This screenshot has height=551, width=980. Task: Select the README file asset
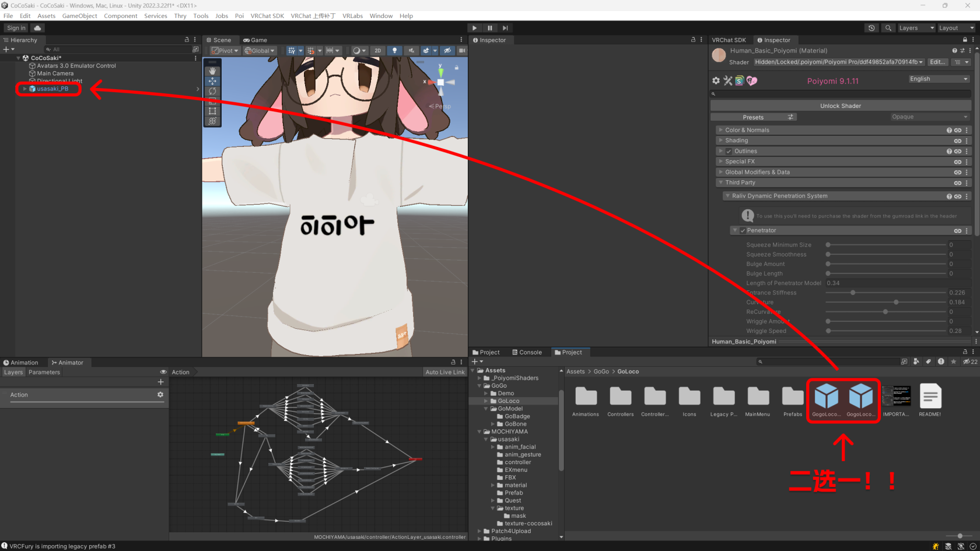pyautogui.click(x=930, y=400)
